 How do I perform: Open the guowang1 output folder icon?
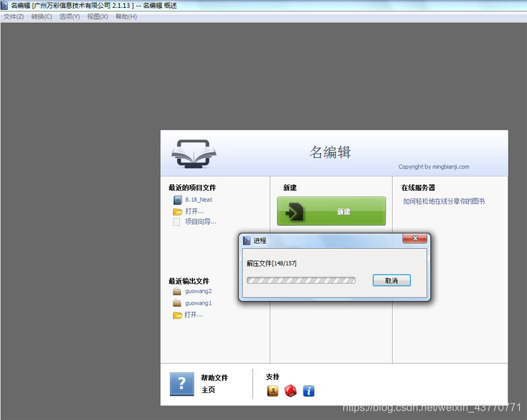(x=177, y=303)
